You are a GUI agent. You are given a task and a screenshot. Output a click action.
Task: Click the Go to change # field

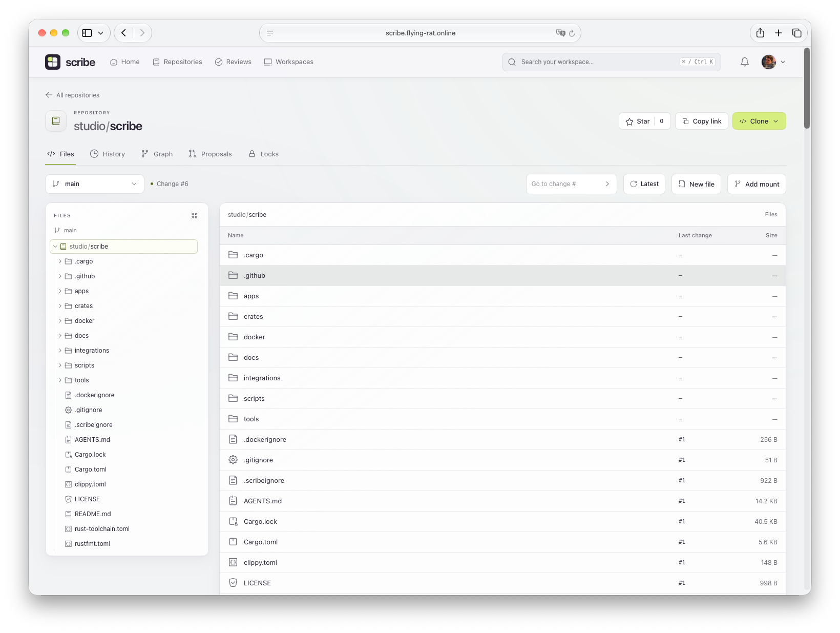tap(571, 184)
